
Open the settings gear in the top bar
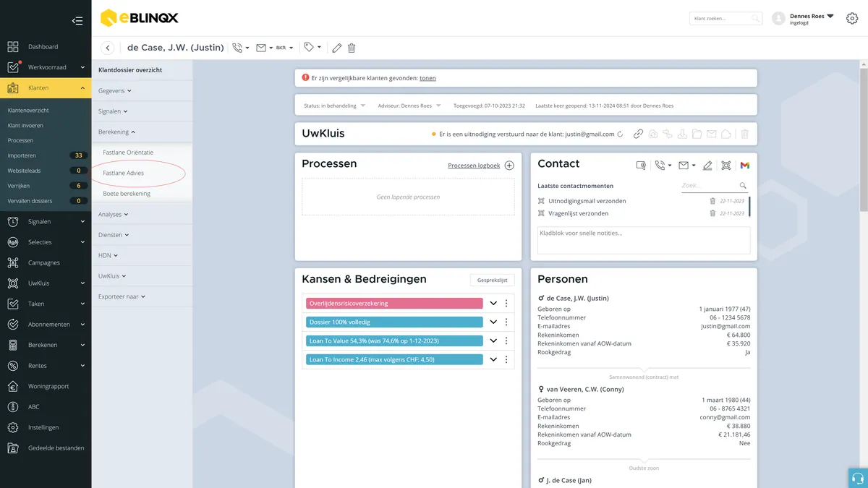point(851,19)
